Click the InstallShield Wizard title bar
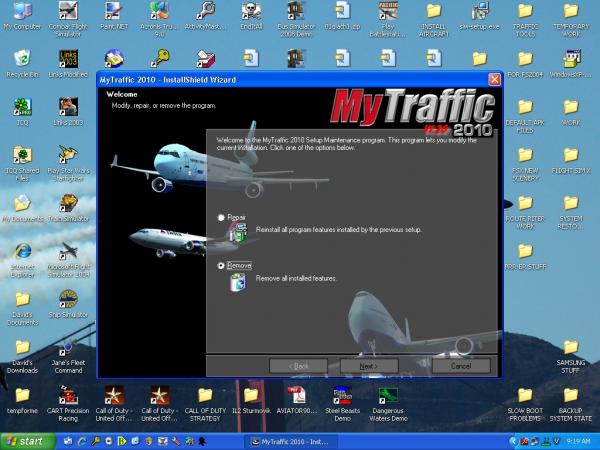Viewport: 600px width, 450px height. 291,80
